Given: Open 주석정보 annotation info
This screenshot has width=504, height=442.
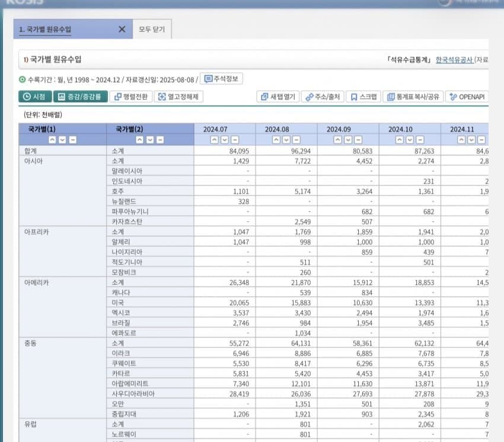Looking at the screenshot, I should [221, 79].
